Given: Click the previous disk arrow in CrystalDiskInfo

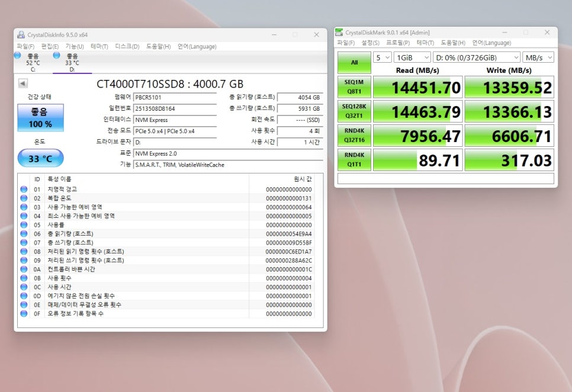Looking at the screenshot, I should 23,83.
